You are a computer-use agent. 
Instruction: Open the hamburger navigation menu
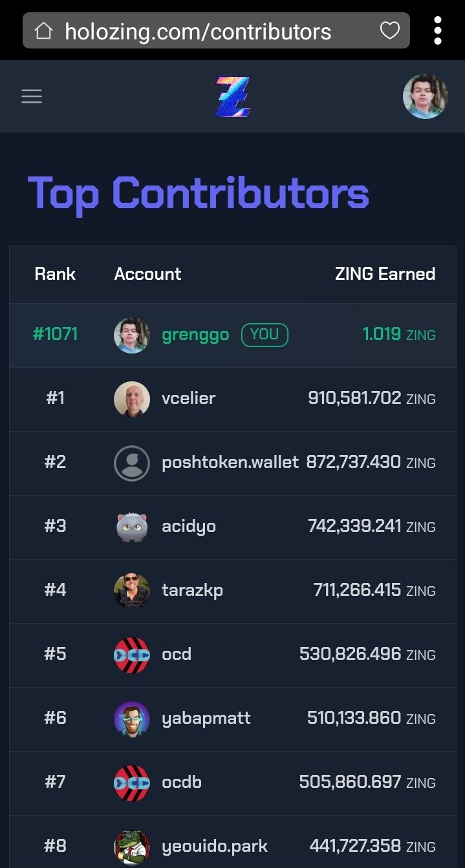tap(32, 97)
